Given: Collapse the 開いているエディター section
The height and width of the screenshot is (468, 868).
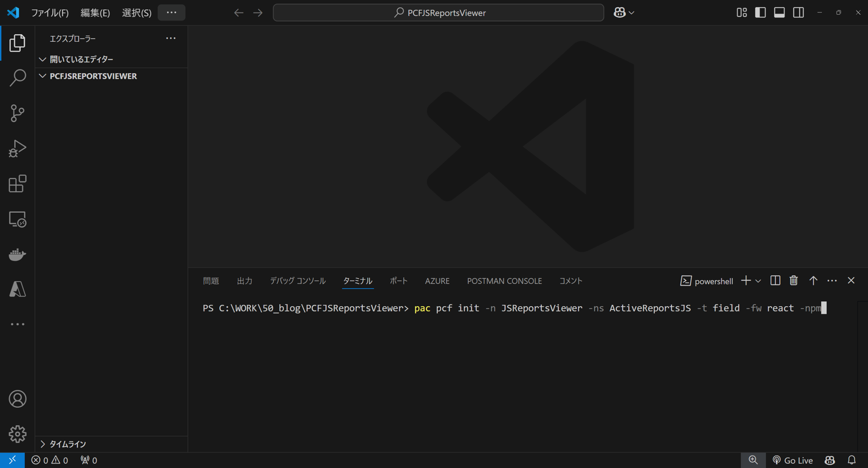Looking at the screenshot, I should pyautogui.click(x=112, y=59).
